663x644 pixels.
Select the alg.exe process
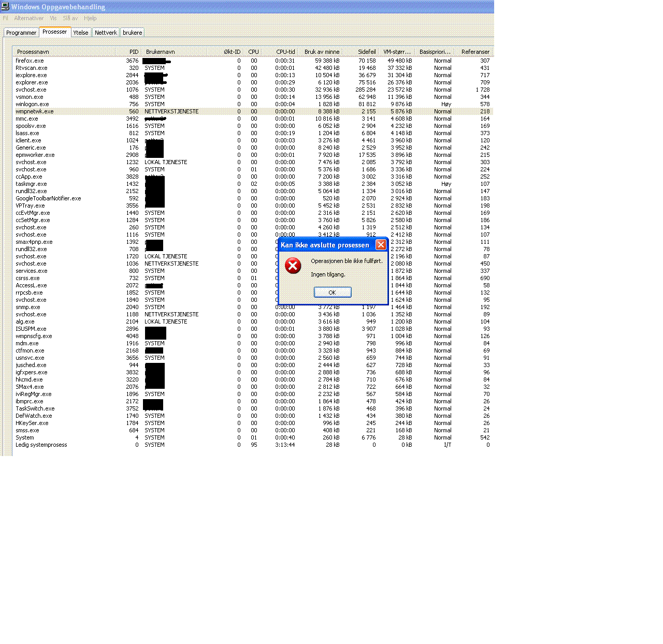tap(253, 321)
